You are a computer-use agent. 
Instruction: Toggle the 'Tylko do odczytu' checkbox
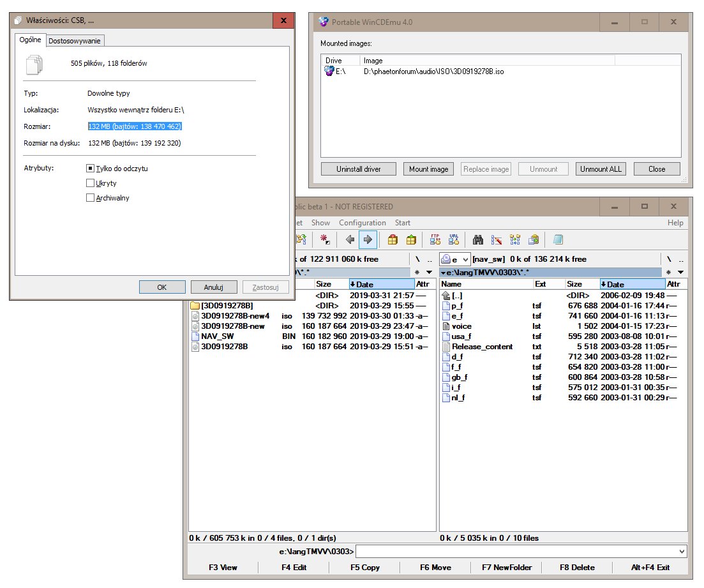tap(90, 169)
